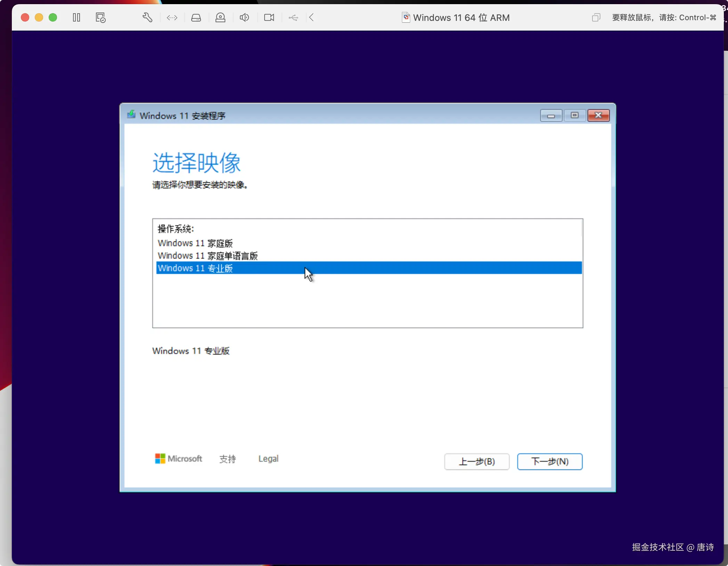Click the 下一步(N) button

click(x=550, y=461)
